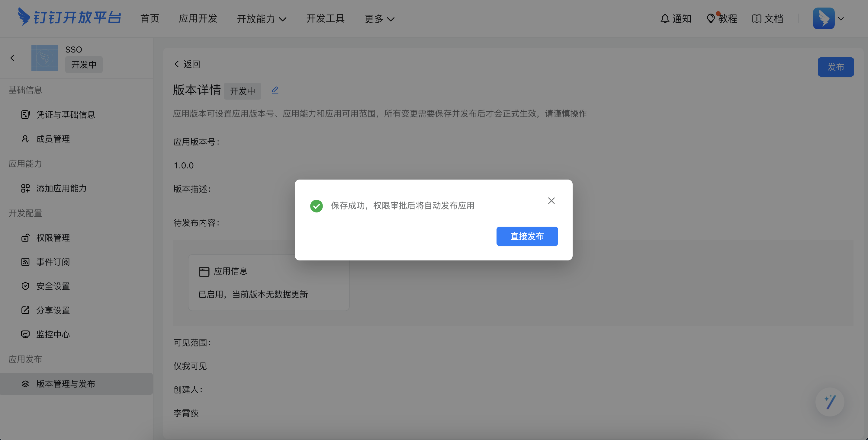Open the 开发工具 menu item

[x=325, y=18]
